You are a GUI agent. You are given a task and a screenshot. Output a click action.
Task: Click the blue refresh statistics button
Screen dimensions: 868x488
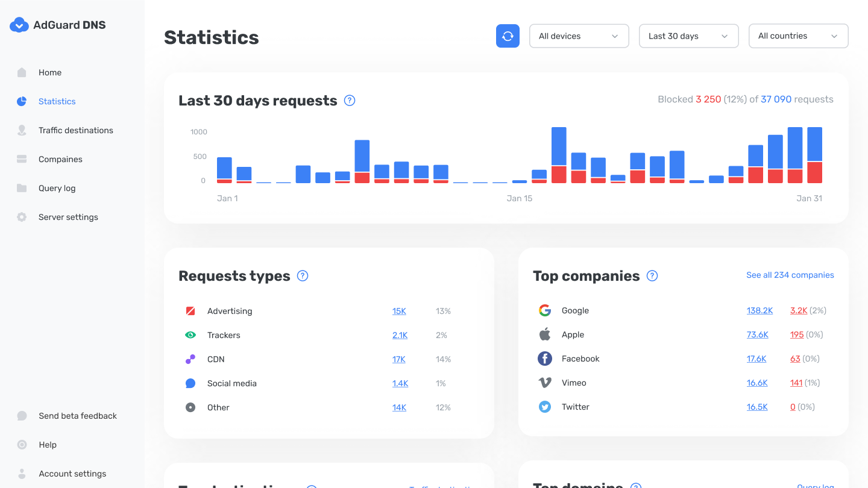(x=508, y=36)
